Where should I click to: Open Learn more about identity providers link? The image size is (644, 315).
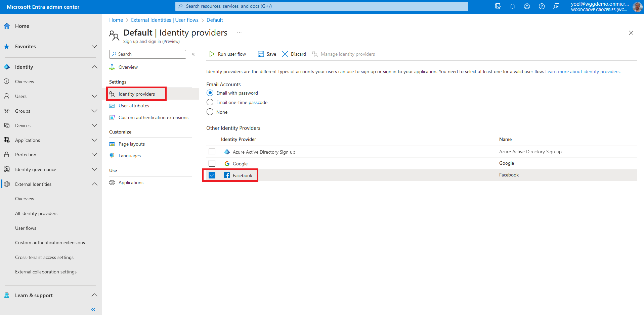pyautogui.click(x=583, y=71)
